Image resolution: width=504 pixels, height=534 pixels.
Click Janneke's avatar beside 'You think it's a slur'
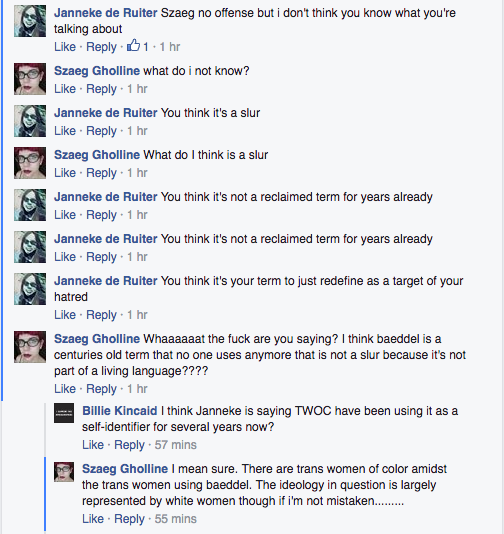click(30, 121)
